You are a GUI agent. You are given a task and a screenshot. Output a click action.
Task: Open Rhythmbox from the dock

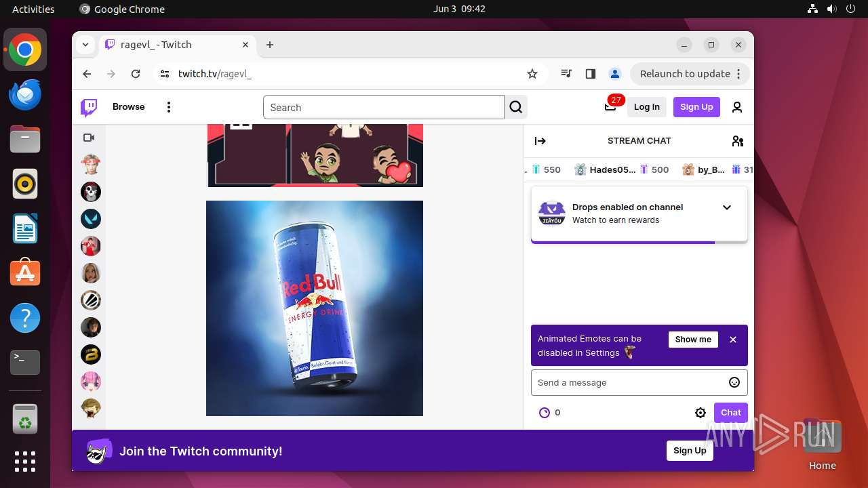click(x=25, y=184)
